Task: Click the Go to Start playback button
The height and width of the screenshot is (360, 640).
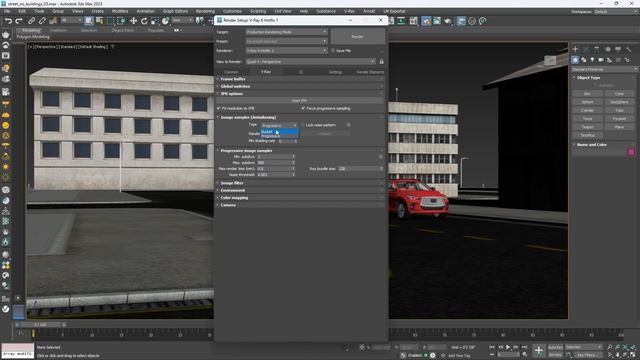Action: click(492, 347)
